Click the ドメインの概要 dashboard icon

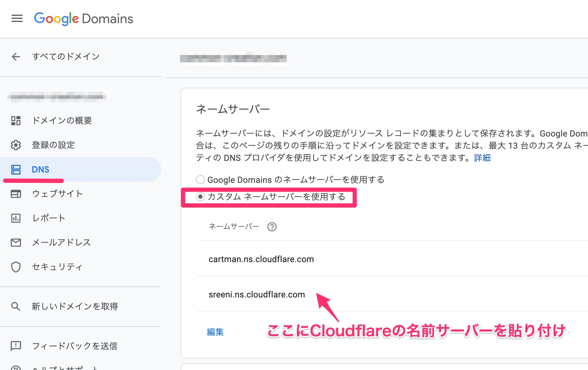(16, 121)
